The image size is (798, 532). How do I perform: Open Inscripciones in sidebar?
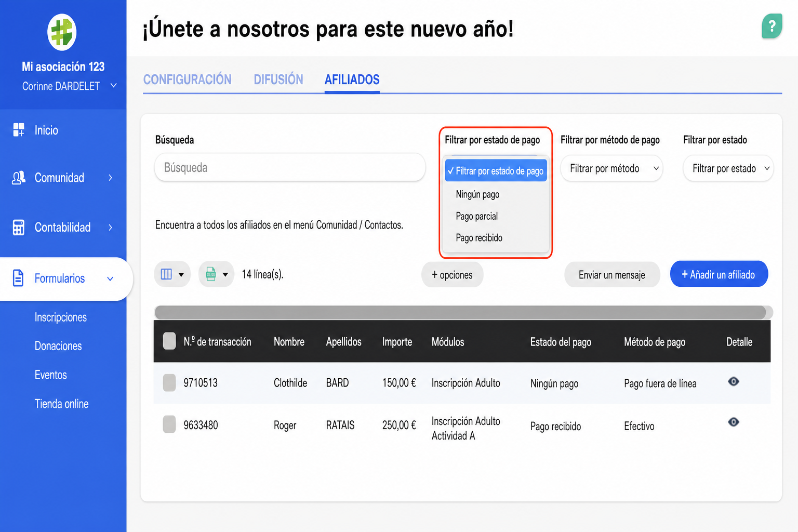tap(61, 317)
